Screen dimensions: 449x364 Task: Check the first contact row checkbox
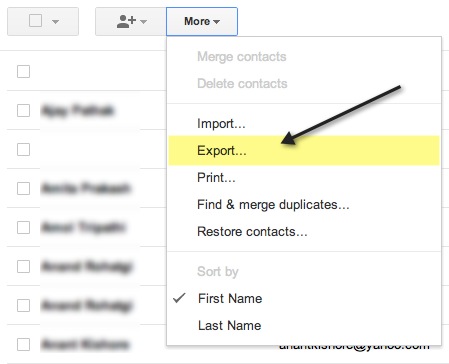pyautogui.click(x=23, y=71)
